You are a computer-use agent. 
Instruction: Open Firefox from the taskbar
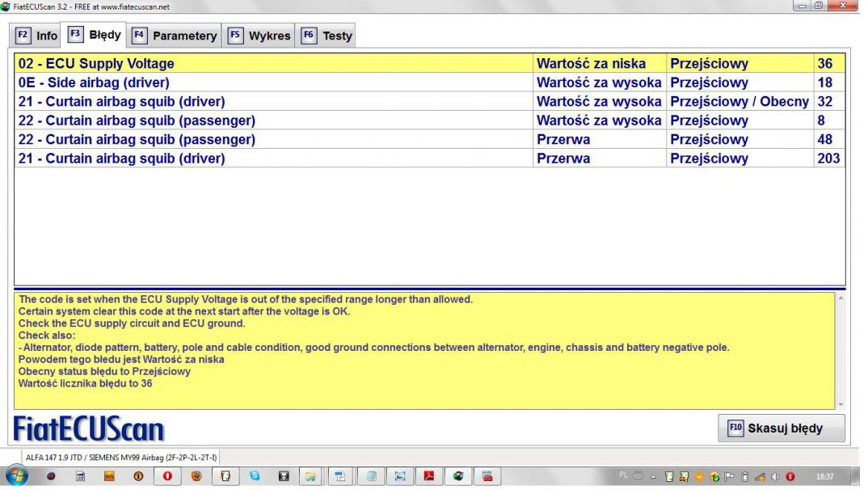196,476
